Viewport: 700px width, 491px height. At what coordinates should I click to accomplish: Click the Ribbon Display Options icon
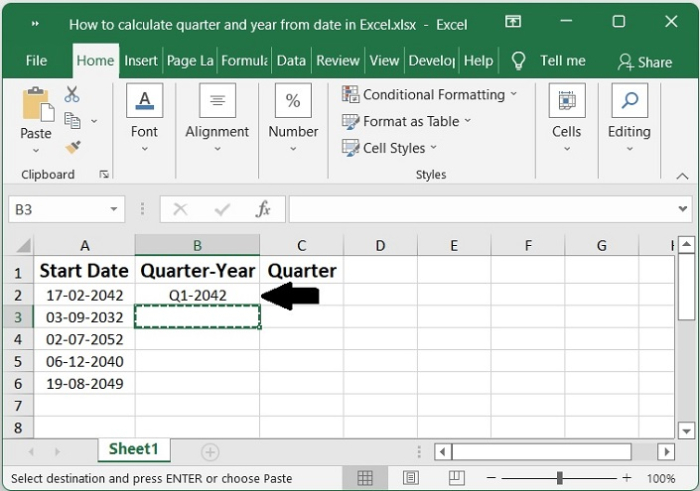pos(513,21)
